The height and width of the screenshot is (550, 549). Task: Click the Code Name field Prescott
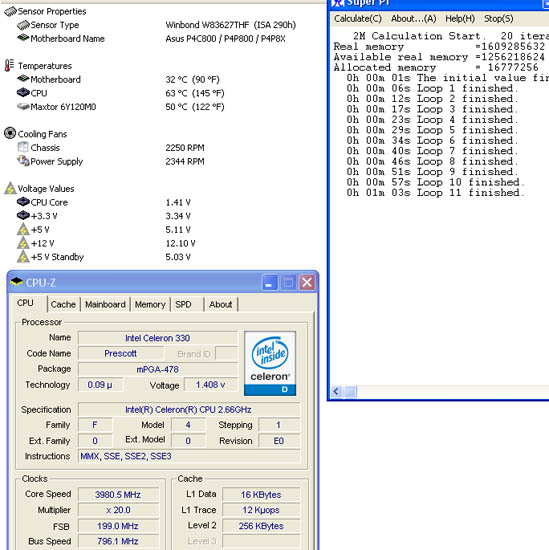point(120,354)
